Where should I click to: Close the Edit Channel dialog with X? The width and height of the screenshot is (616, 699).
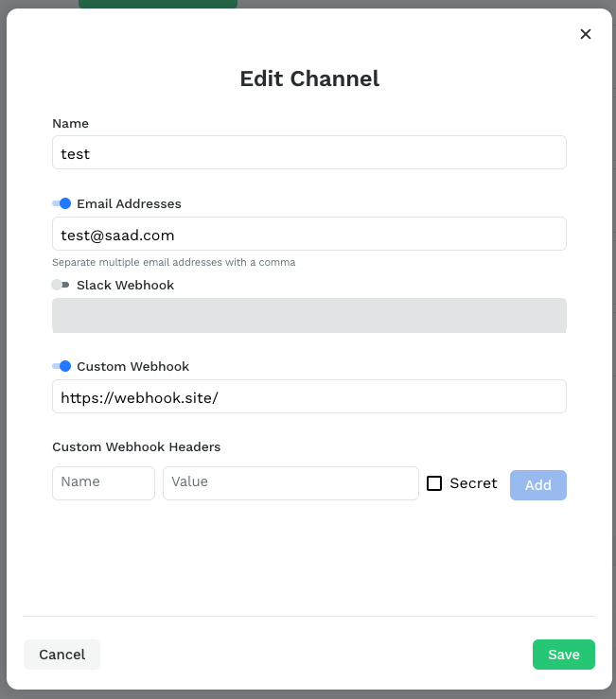(x=585, y=34)
